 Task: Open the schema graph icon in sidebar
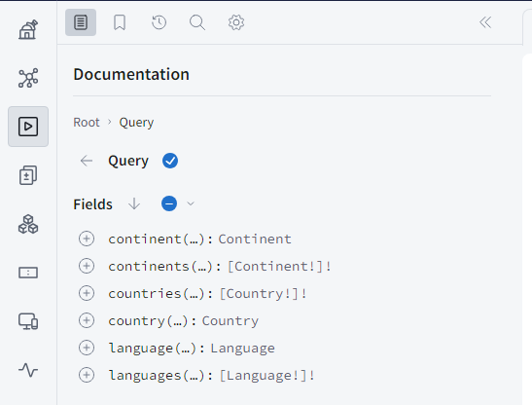(28, 78)
